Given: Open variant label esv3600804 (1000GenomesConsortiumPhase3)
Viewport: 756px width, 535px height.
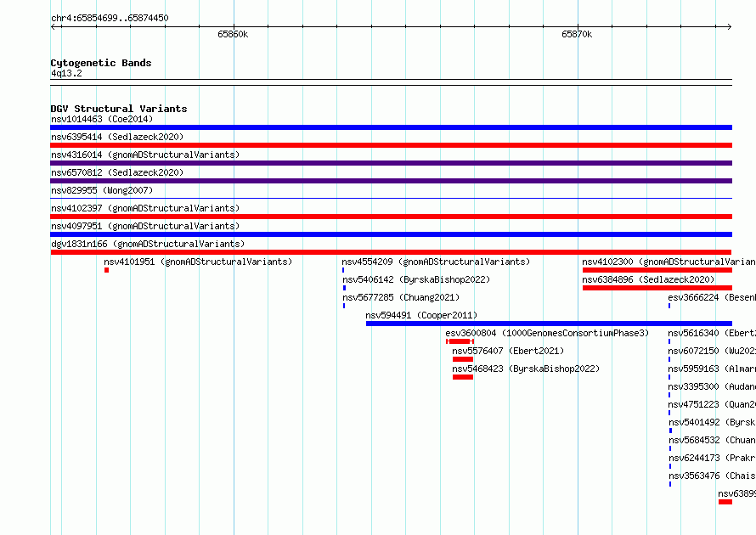Looking at the screenshot, I should (547, 333).
